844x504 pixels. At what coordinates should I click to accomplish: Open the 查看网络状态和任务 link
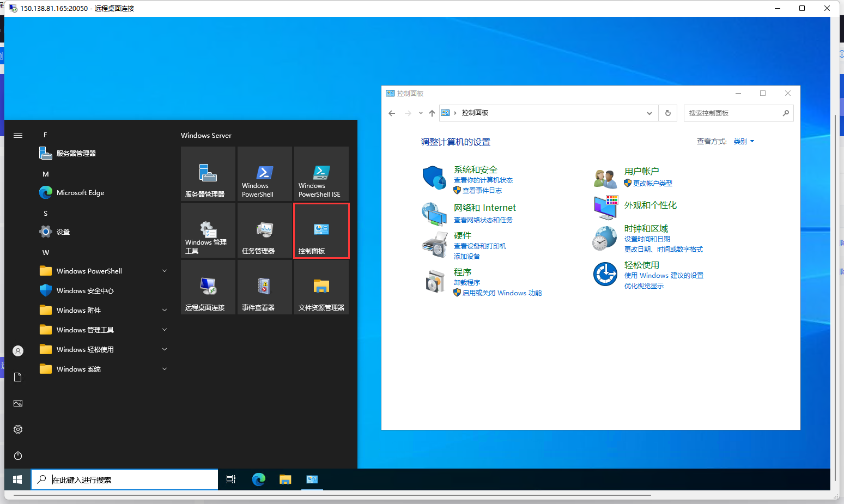pyautogui.click(x=483, y=220)
